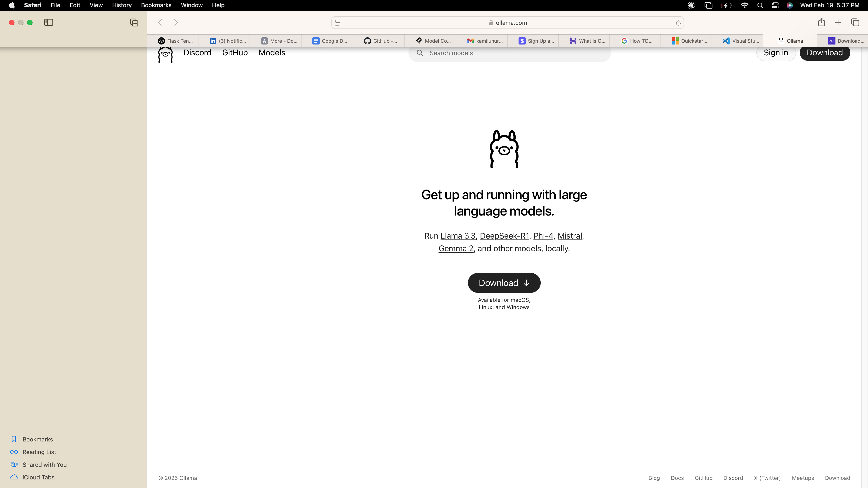Click the date and time in menu bar
The height and width of the screenshot is (488, 868).
[x=830, y=5]
